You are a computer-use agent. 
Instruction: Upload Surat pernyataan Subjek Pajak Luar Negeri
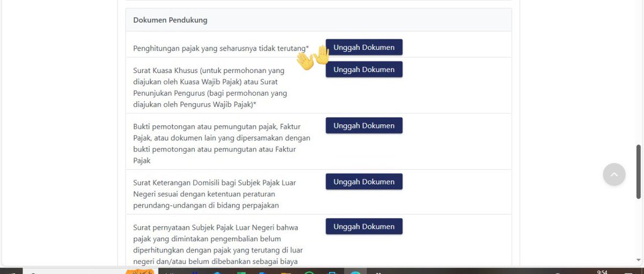tap(364, 227)
